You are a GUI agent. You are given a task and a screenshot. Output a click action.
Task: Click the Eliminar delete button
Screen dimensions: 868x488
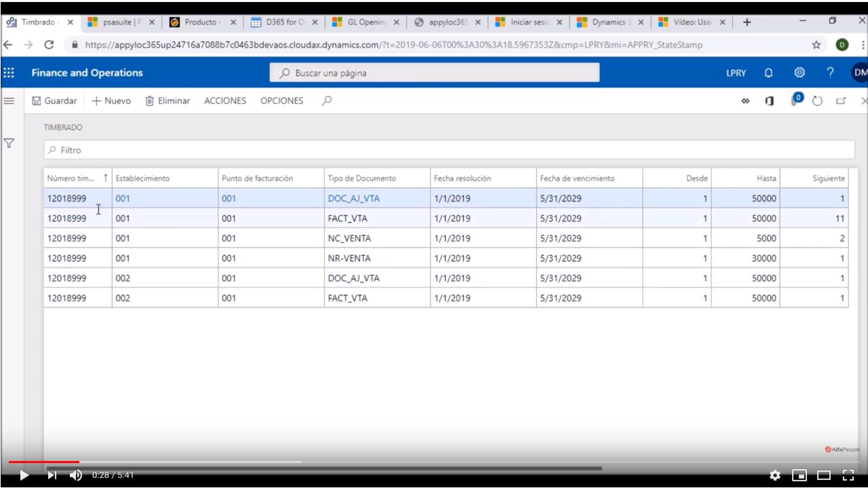click(x=167, y=100)
